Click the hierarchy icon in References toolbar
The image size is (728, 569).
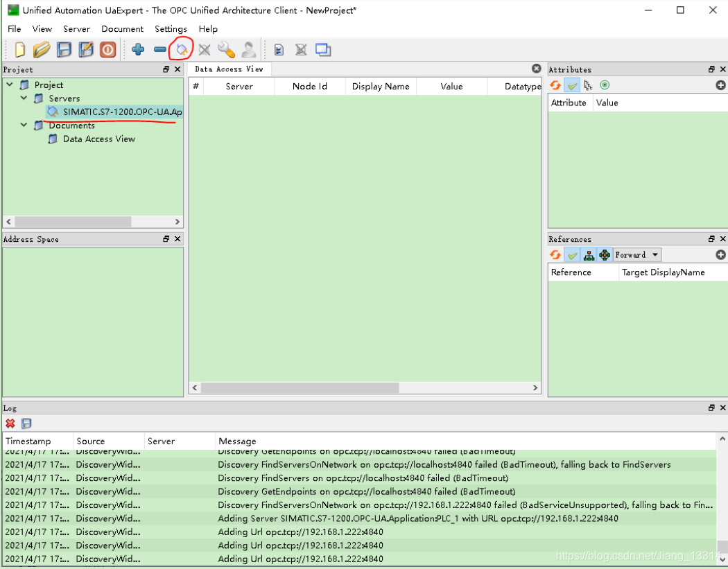(589, 255)
